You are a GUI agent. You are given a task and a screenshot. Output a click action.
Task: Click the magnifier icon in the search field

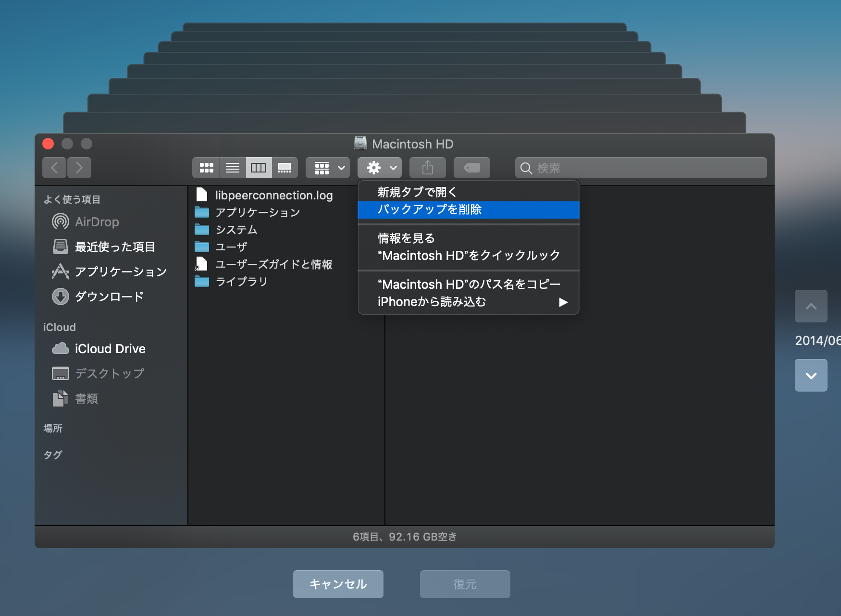[x=526, y=168]
